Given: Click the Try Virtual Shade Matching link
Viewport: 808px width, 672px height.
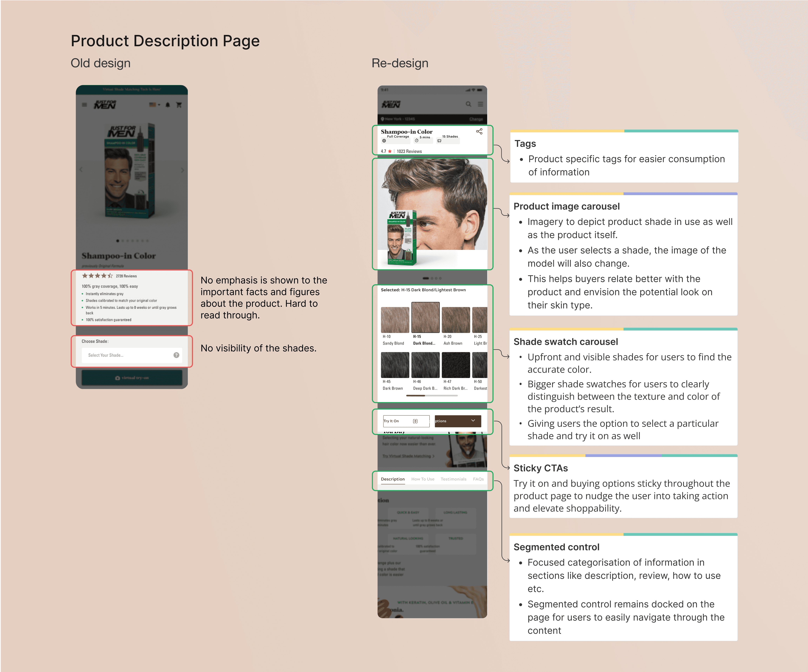Looking at the screenshot, I should click(x=408, y=456).
